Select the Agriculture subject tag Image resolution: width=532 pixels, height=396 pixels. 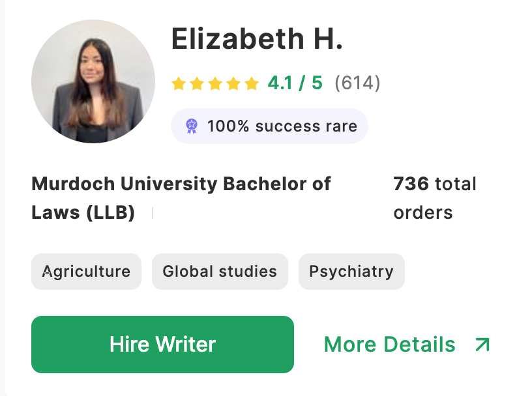pyautogui.click(x=86, y=272)
